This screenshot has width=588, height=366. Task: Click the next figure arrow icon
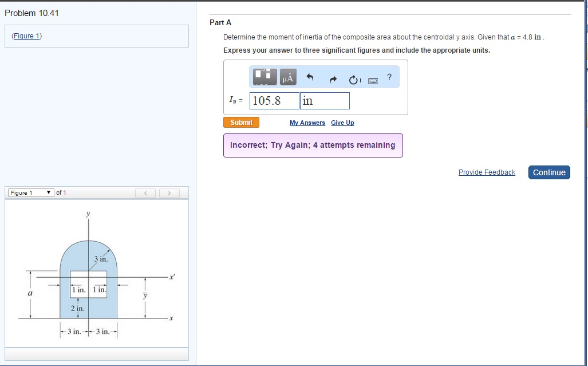(169, 193)
